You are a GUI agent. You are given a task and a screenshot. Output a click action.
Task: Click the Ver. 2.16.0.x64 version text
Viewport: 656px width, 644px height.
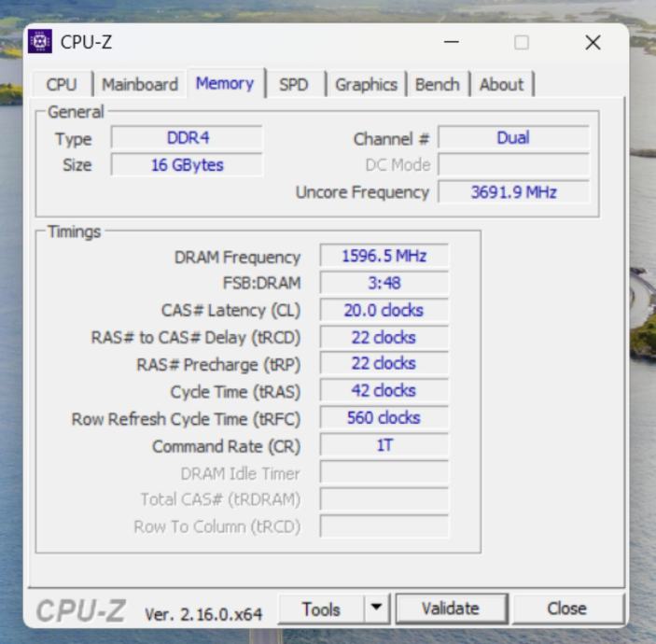(x=203, y=614)
